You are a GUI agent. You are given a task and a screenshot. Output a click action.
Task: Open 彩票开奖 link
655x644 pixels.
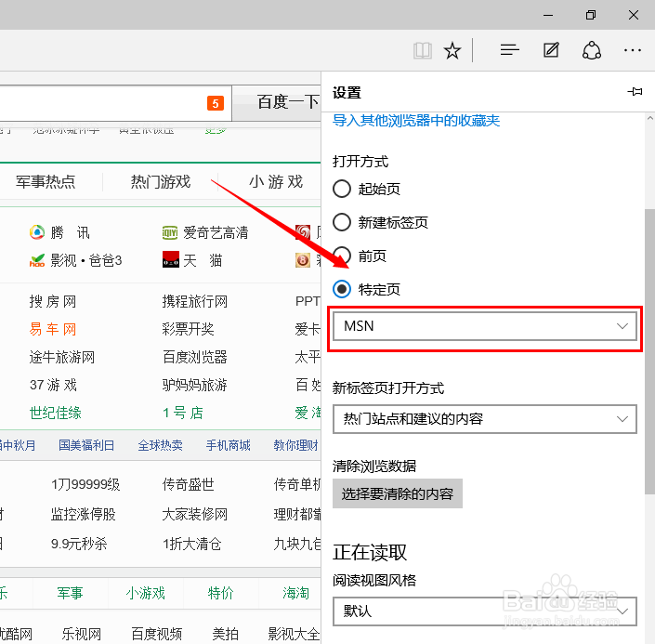point(188,329)
